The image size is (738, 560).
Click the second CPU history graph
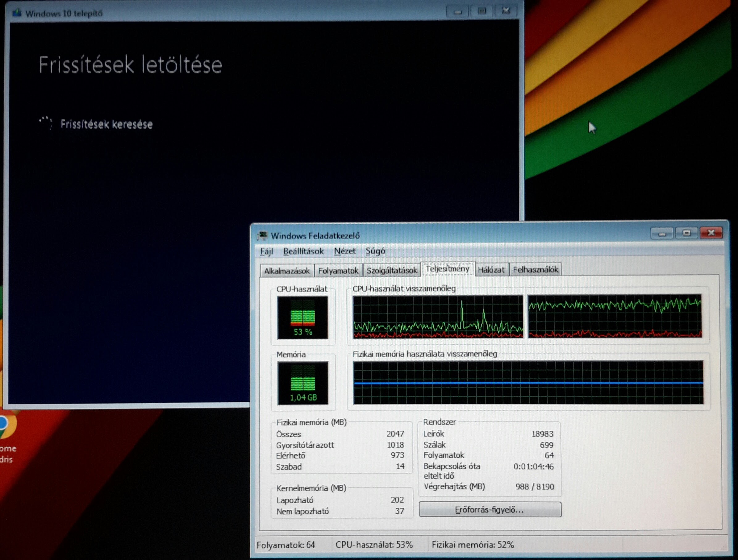point(615,316)
